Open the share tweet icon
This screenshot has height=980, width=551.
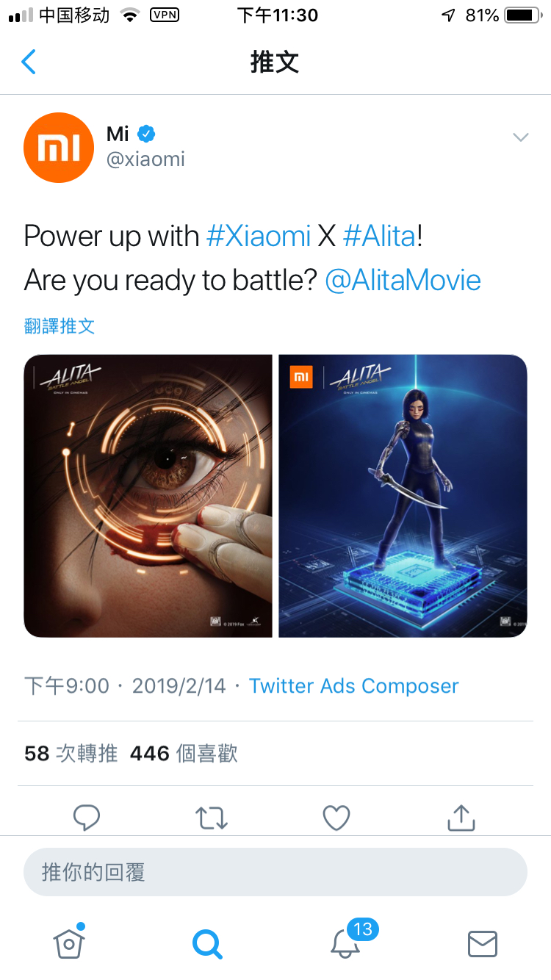[x=461, y=816]
